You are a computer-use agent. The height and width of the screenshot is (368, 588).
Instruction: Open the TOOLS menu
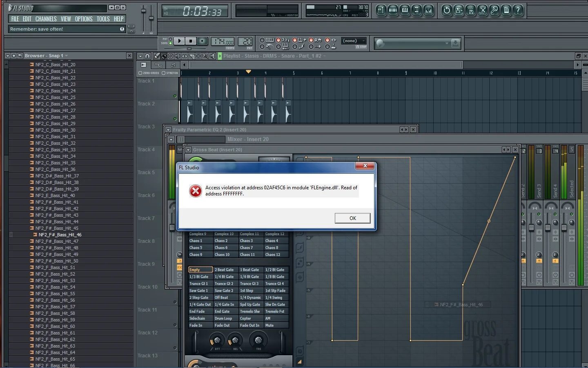(x=103, y=19)
